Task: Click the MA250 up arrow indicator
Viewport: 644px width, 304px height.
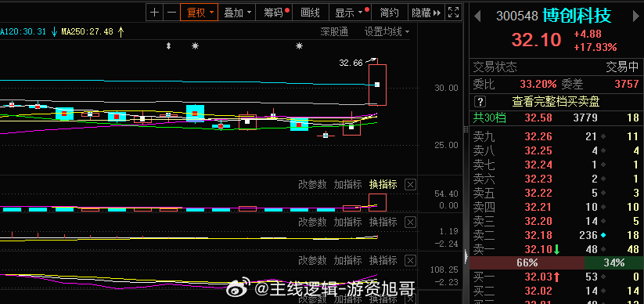Action: coord(121,31)
